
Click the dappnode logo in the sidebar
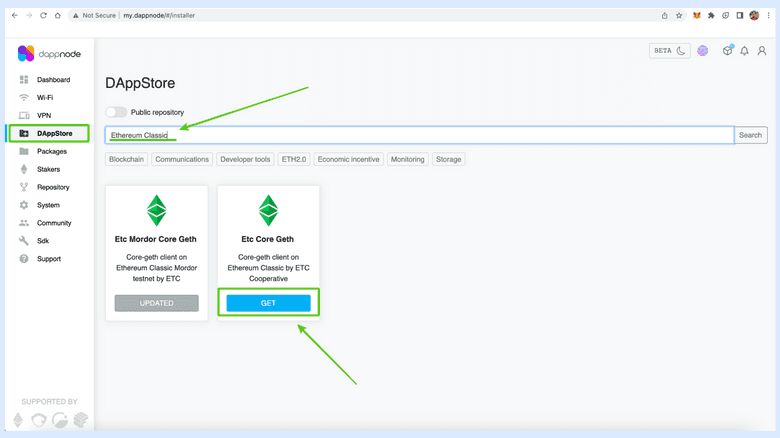[46, 53]
